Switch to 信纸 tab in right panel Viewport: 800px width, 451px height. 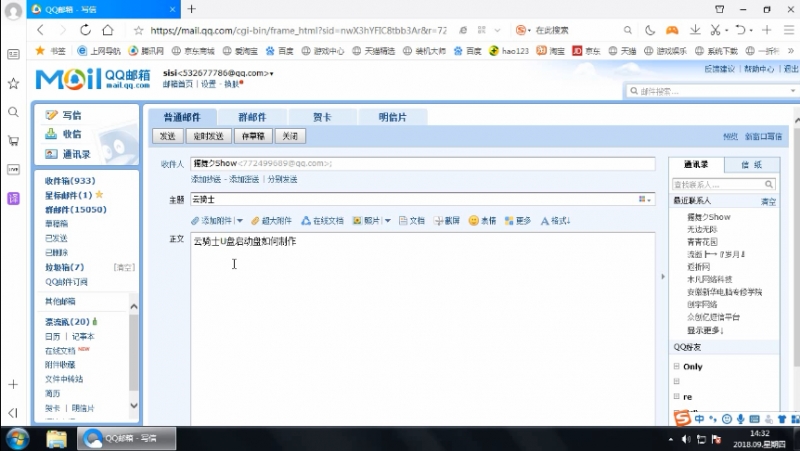[751, 165]
